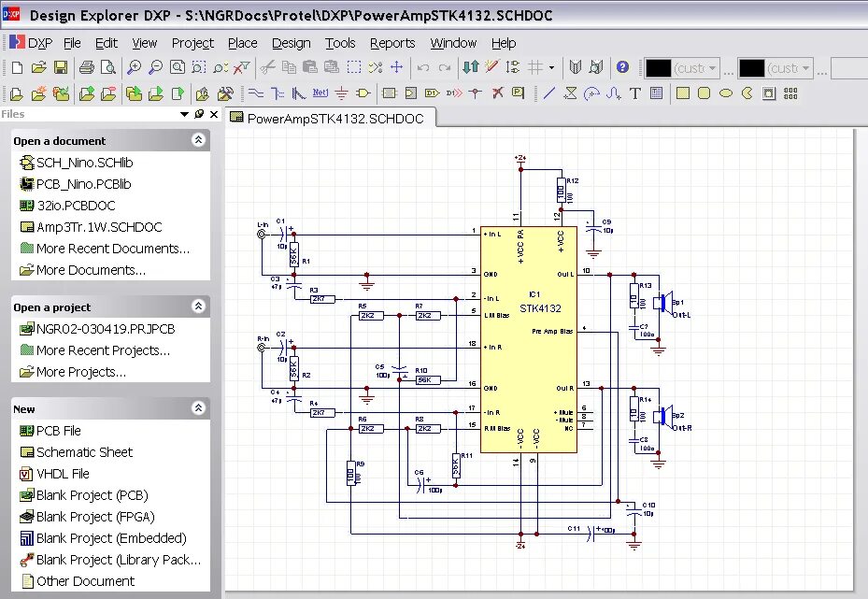Select the Place Pie Chart tool
868x599 pixels.
tap(747, 93)
